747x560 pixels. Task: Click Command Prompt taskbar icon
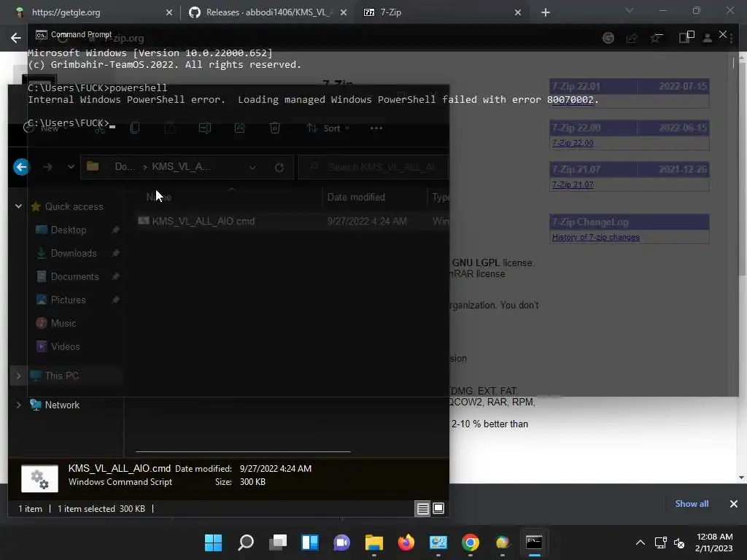[x=534, y=542]
